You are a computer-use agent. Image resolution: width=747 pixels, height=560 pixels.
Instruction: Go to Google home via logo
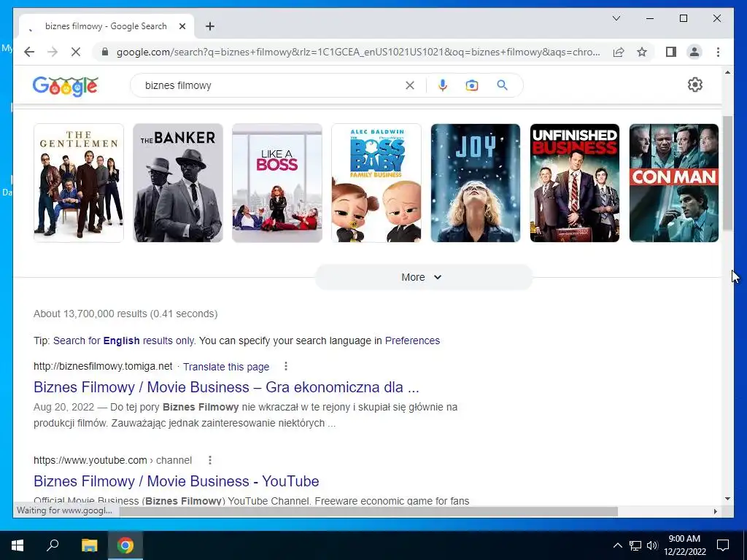point(65,86)
